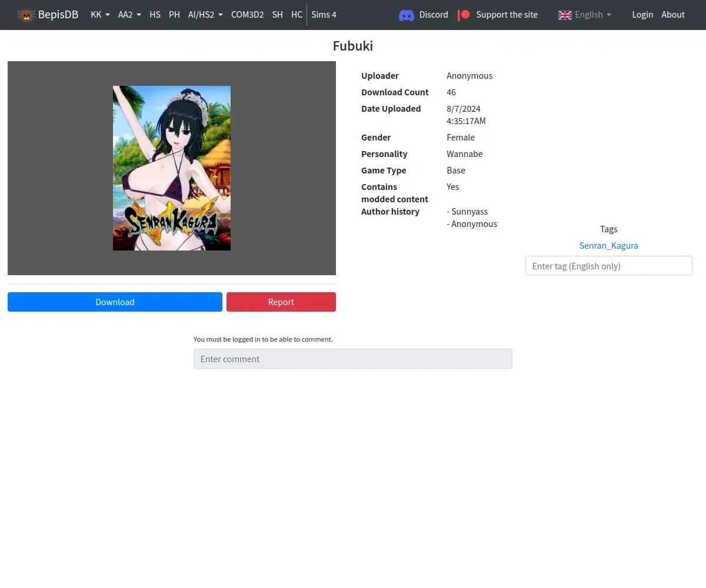Open the English language dropdown
The image size is (706, 588).
click(592, 15)
